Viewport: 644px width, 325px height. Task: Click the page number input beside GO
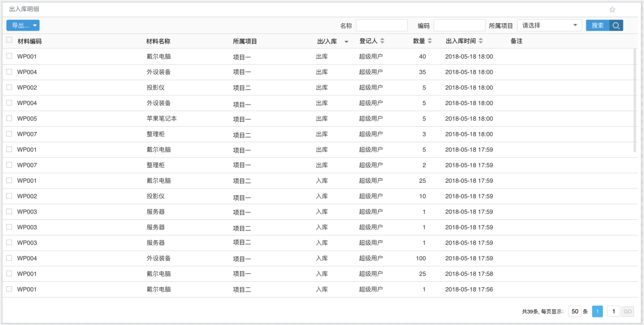point(613,312)
